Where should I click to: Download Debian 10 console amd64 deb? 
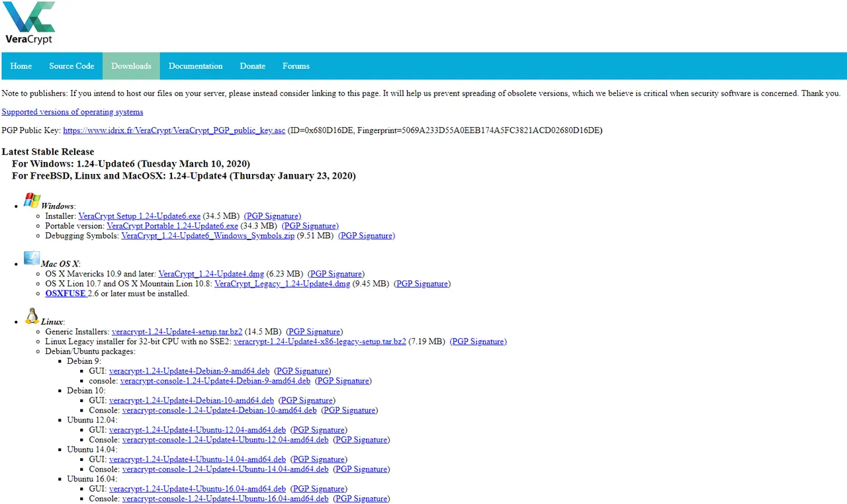(x=219, y=410)
